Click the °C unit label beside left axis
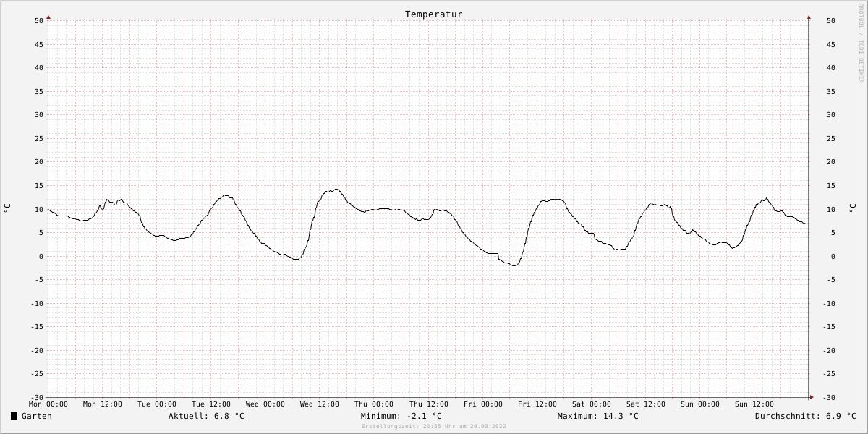This screenshot has width=868, height=434. click(x=7, y=208)
